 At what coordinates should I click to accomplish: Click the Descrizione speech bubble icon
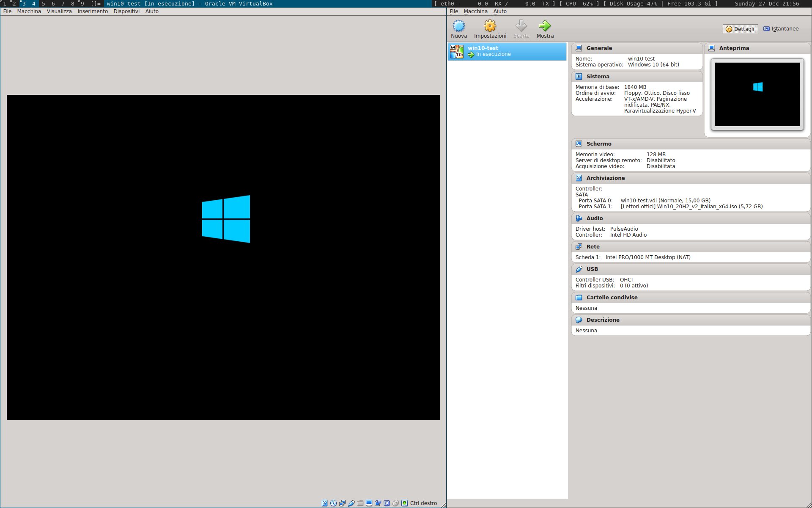click(579, 320)
